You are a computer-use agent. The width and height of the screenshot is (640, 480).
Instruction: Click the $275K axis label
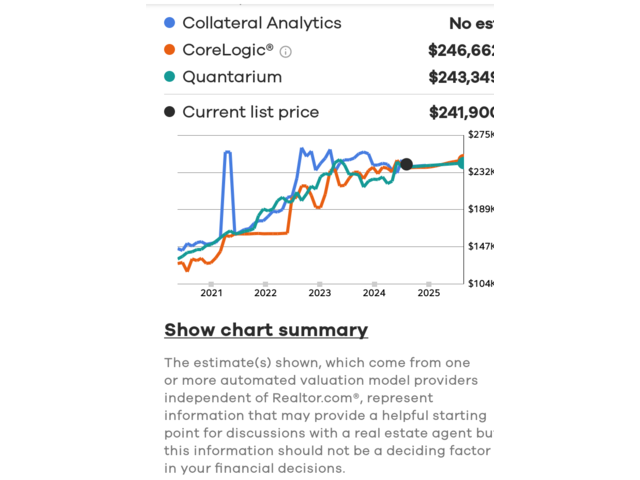pyautogui.click(x=481, y=135)
